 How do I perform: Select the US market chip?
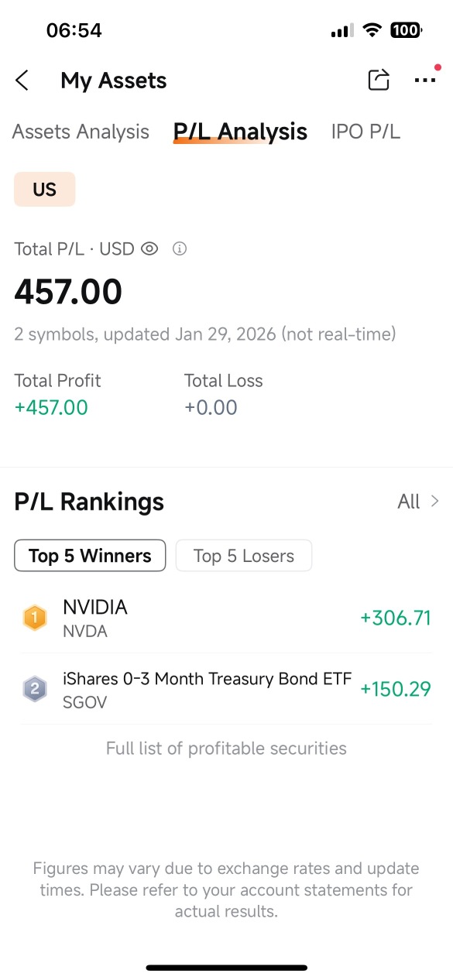(x=45, y=190)
